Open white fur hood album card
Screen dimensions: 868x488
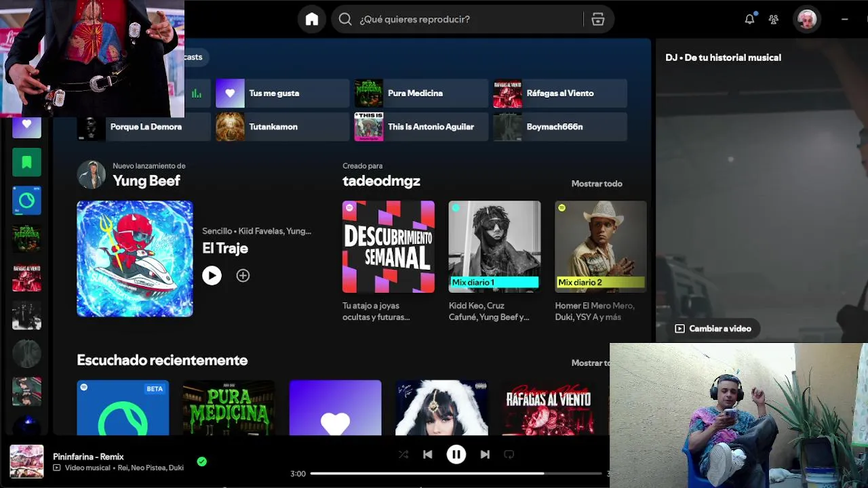pyautogui.click(x=441, y=407)
